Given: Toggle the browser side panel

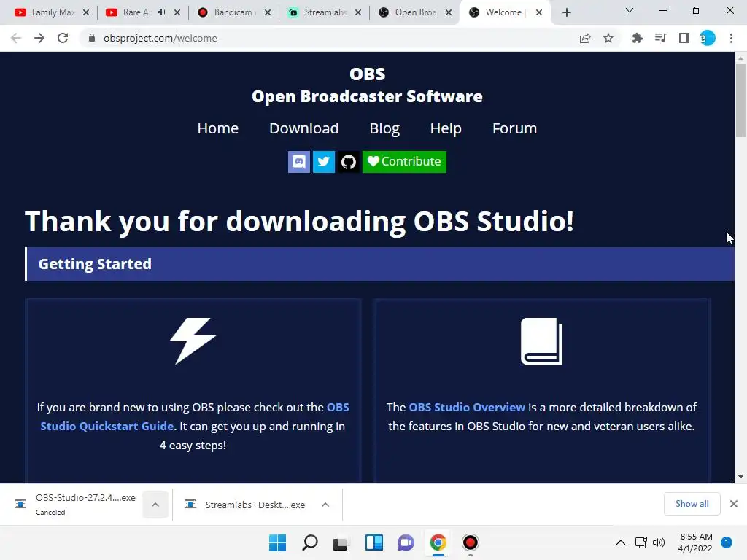Looking at the screenshot, I should [684, 38].
